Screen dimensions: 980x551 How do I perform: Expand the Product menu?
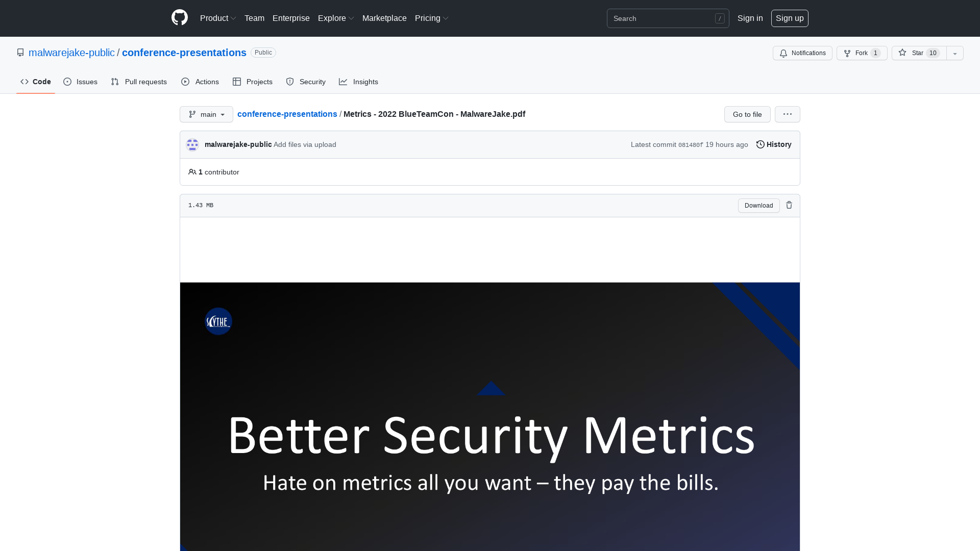point(218,18)
